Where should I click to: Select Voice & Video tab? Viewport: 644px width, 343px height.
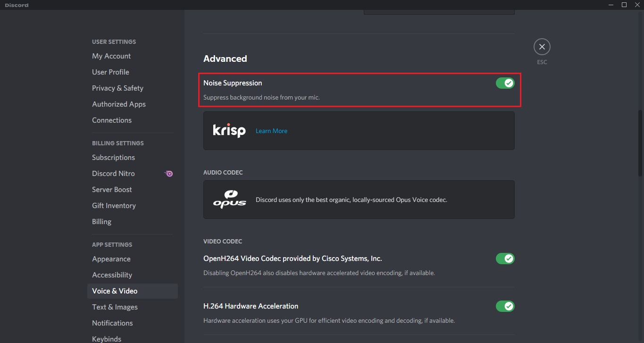pyautogui.click(x=133, y=291)
